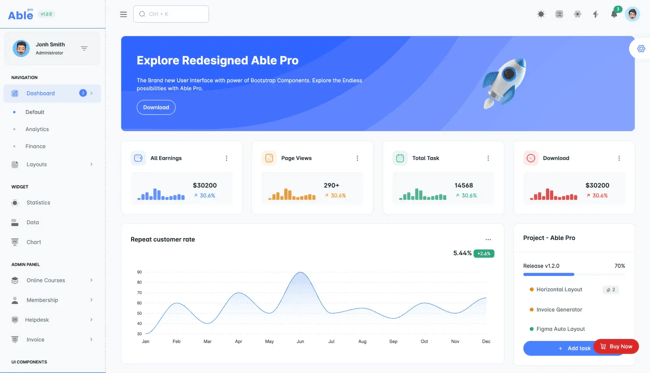
Task: Open All Earnings card options menu
Action: tap(226, 158)
